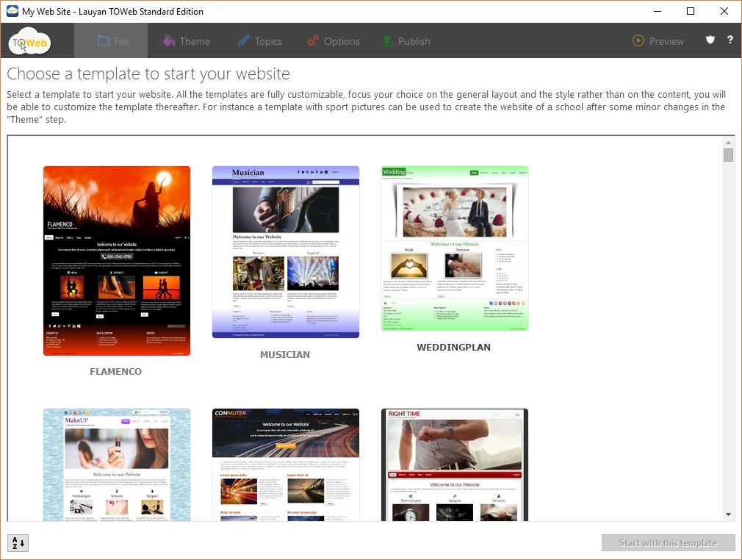Minimize the TOWeb window

click(658, 11)
